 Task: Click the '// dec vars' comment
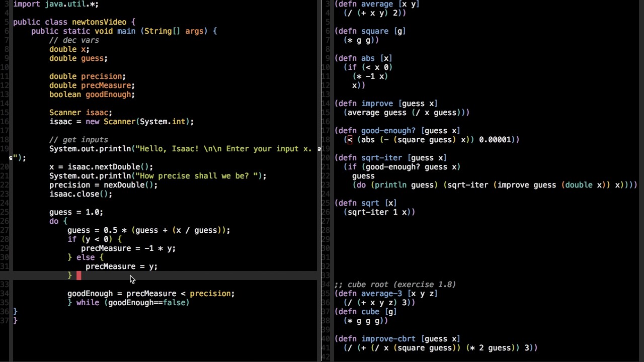pos(74,40)
